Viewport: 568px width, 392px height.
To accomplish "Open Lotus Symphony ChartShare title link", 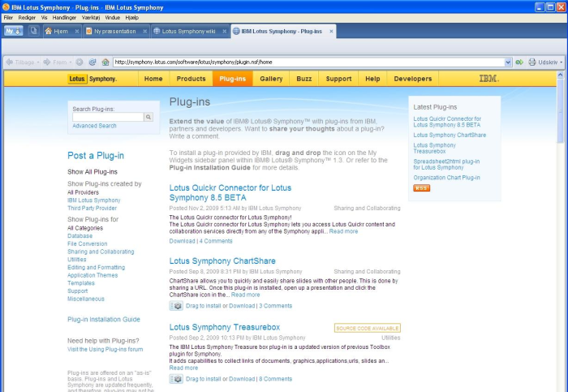I will click(222, 261).
